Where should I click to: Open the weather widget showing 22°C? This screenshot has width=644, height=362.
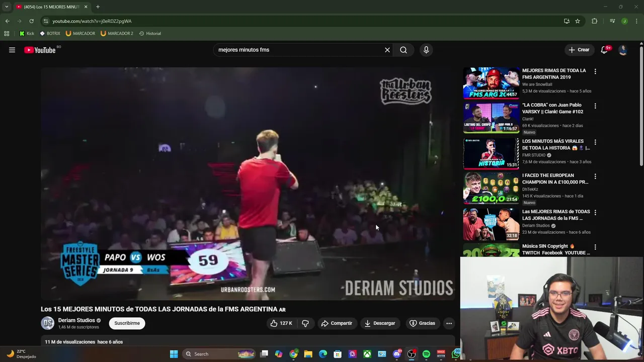click(21, 354)
